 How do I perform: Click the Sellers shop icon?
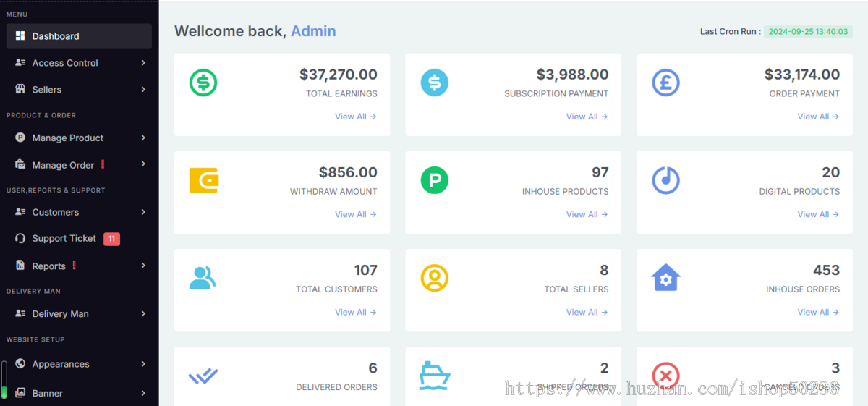point(20,90)
